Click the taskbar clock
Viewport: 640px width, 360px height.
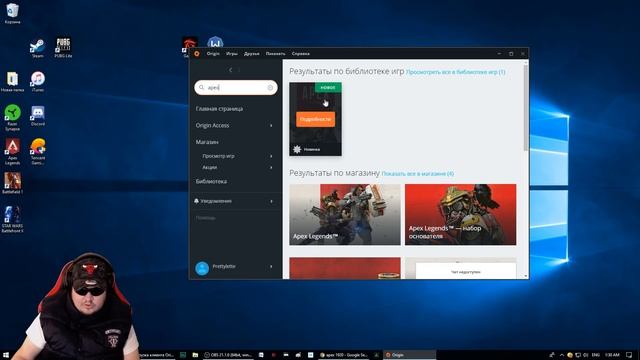pyautogui.click(x=612, y=355)
